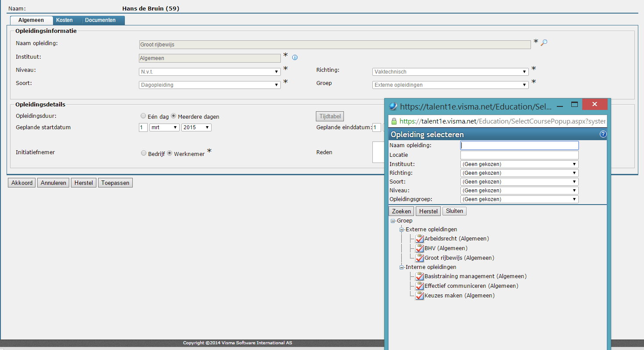Image resolution: width=644 pixels, height=350 pixels.
Task: Collapse the Interne opleidingen tree node
Action: click(x=402, y=267)
